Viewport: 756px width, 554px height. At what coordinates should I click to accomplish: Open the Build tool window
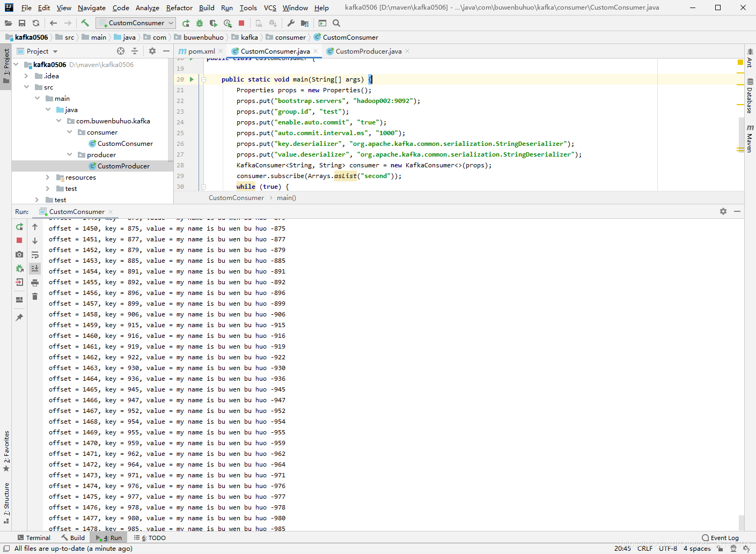[73, 537]
